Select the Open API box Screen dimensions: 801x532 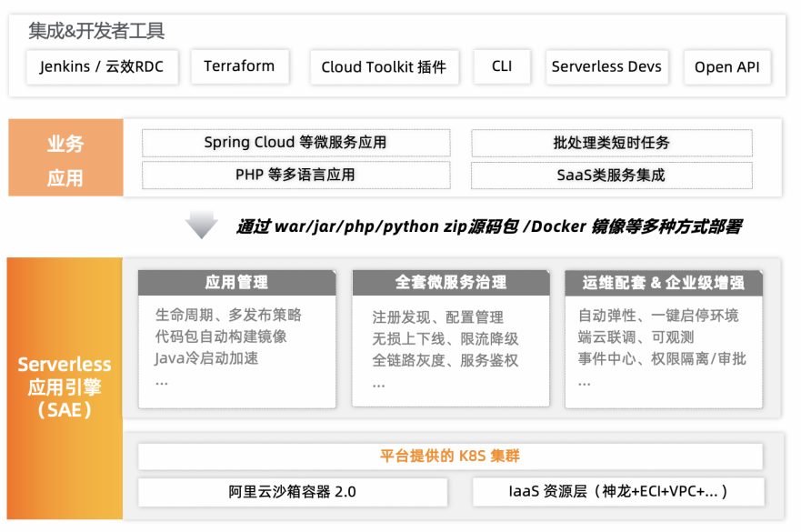point(727,67)
